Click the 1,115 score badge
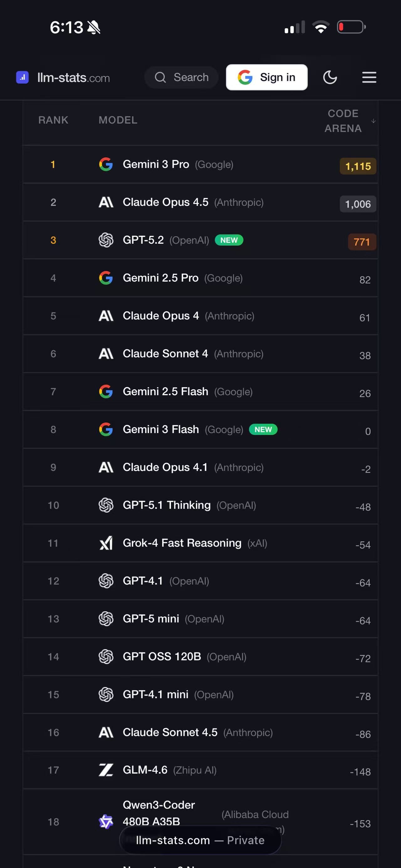 (x=357, y=166)
